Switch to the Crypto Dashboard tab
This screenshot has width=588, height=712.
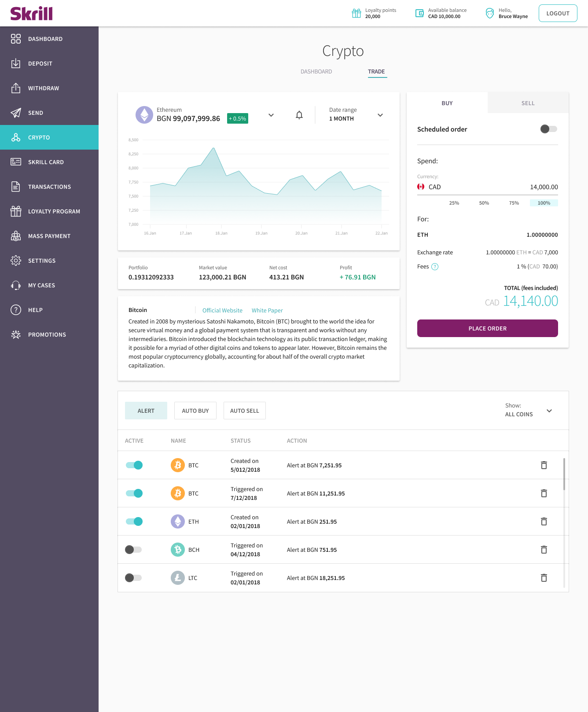click(316, 72)
